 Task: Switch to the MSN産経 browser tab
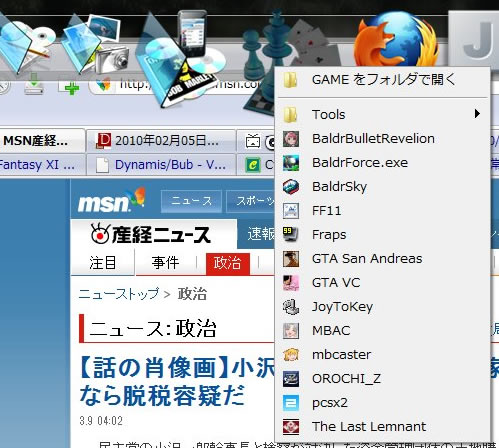(x=42, y=140)
